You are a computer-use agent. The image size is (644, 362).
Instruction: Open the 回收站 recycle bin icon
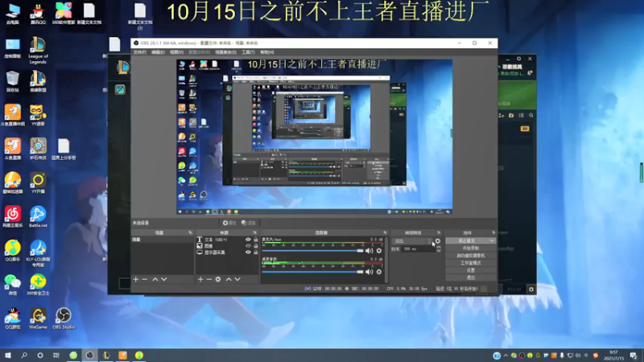tap(13, 82)
